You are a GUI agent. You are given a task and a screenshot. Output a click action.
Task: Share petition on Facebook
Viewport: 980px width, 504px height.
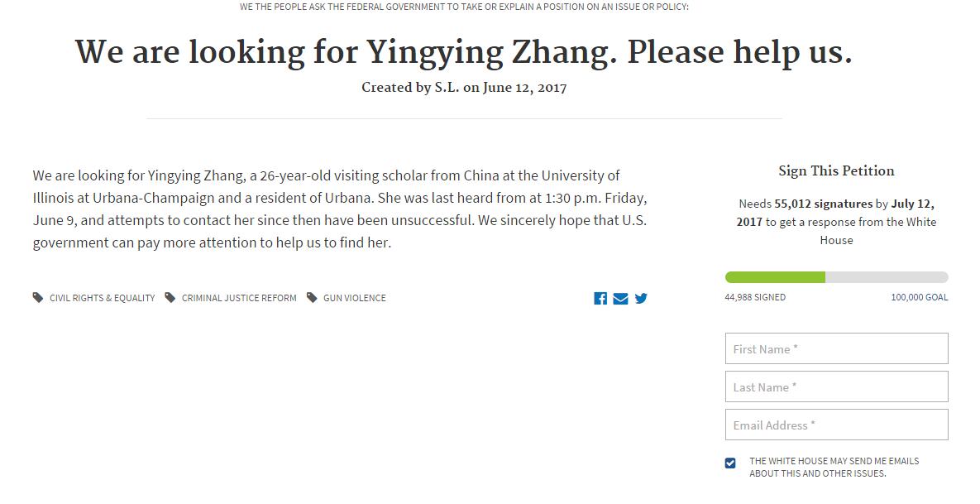600,299
